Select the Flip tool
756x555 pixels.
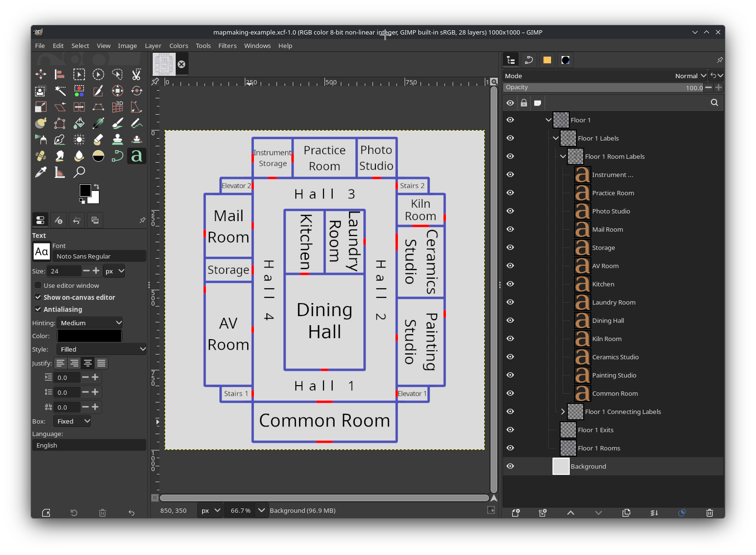pos(79,107)
